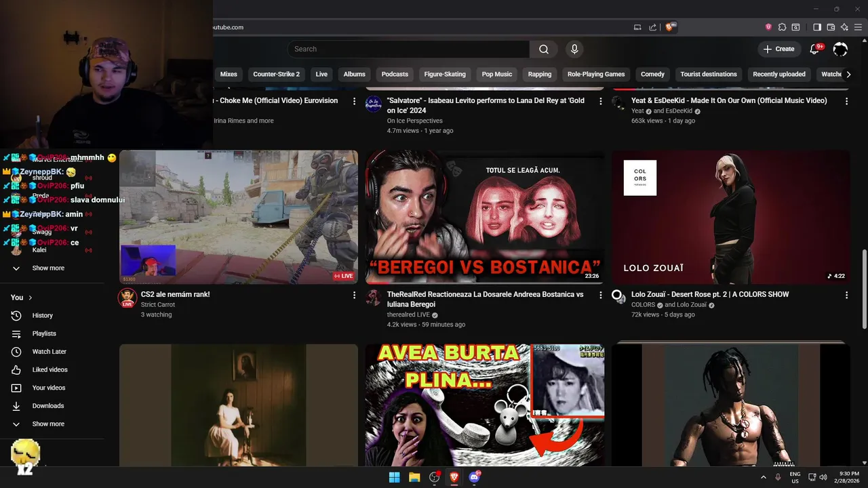
Task: Open Playlists from the YouTube sidebar
Action: (44, 333)
